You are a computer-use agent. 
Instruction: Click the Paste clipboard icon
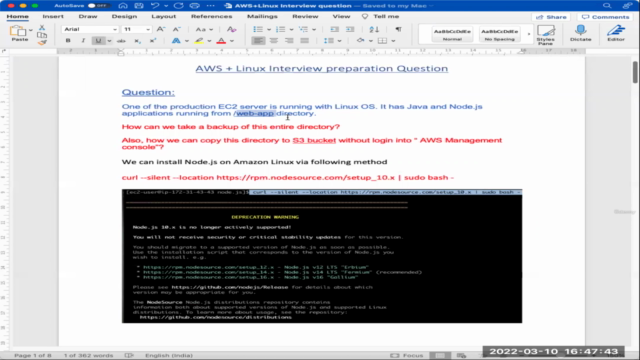click(x=18, y=31)
